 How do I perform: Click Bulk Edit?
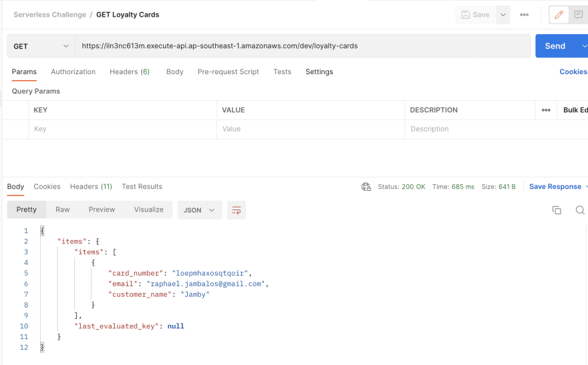tap(575, 110)
